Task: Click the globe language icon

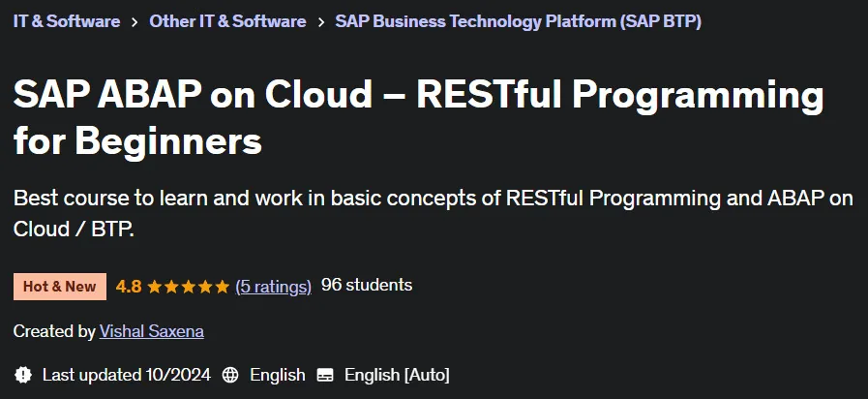Action: coord(230,375)
